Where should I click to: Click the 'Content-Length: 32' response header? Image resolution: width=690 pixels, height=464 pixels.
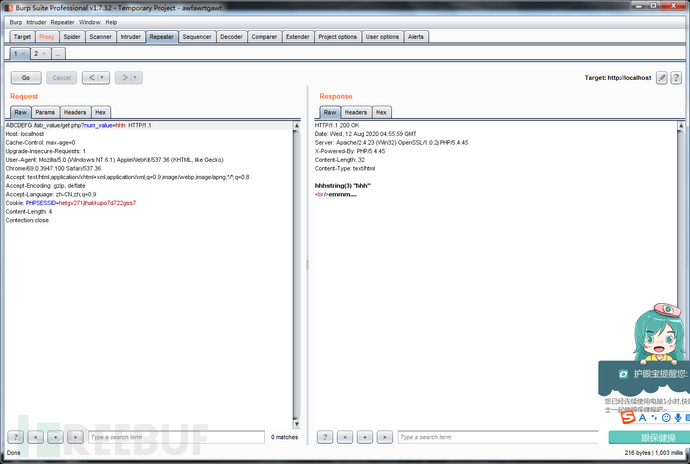[340, 160]
